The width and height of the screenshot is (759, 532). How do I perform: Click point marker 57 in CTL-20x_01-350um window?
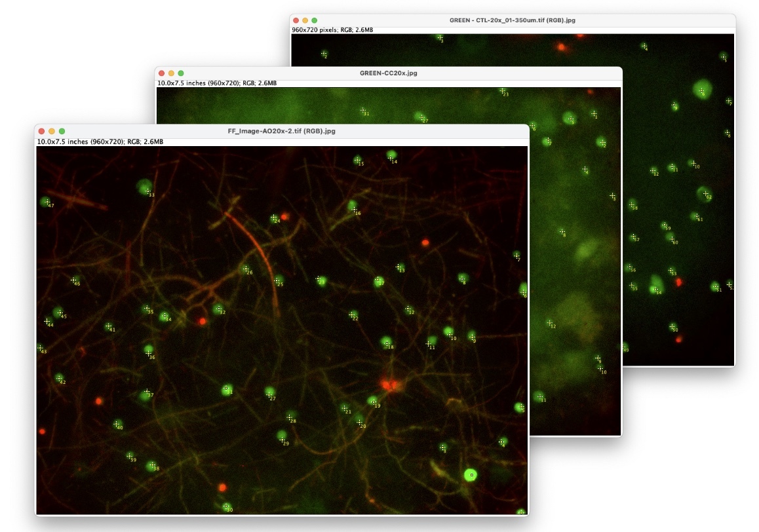click(634, 237)
